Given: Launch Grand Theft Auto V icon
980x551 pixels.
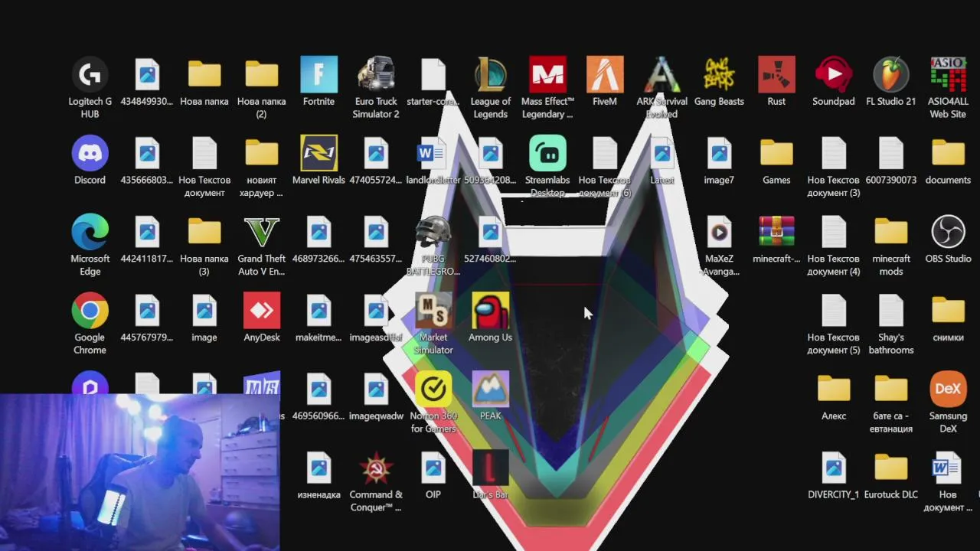Looking at the screenshot, I should pyautogui.click(x=262, y=245).
